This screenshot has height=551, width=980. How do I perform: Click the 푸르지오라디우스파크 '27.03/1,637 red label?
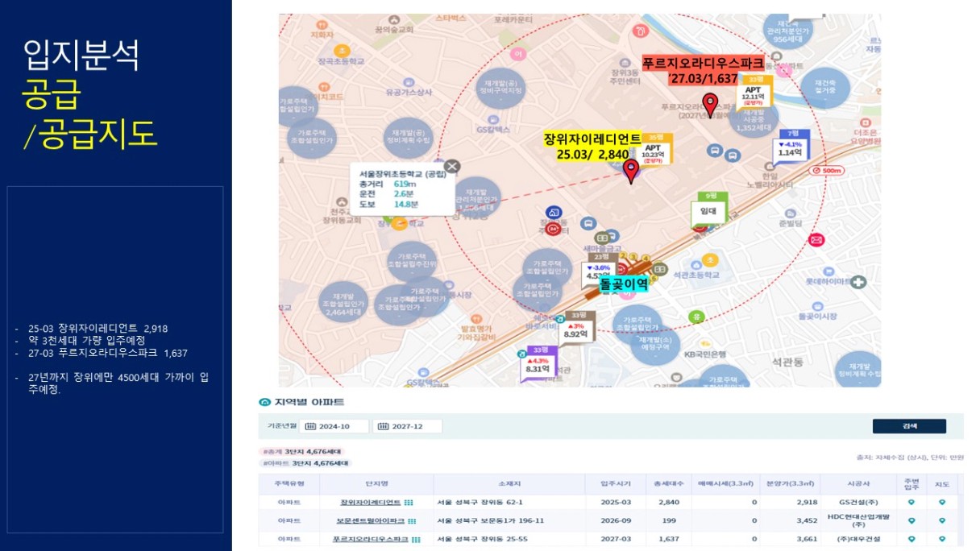[703, 70]
